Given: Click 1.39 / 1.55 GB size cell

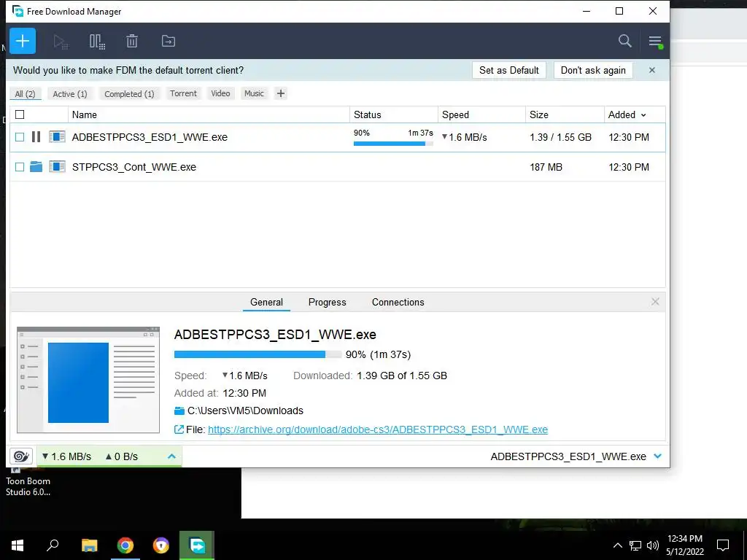Looking at the screenshot, I should [x=560, y=137].
